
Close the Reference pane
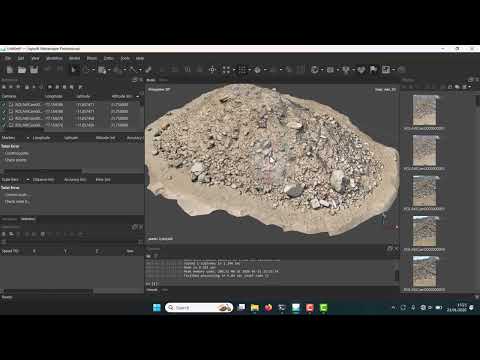141,80
